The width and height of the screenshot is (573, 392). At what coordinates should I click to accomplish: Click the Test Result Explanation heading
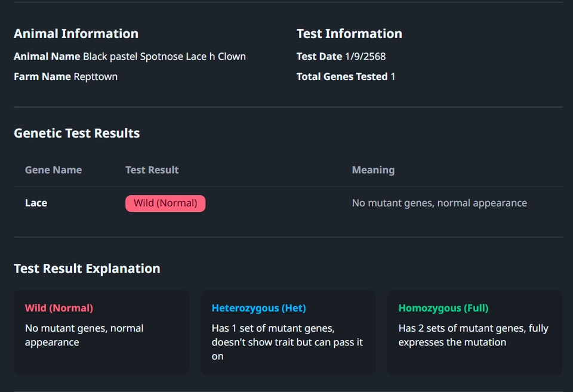pos(87,268)
